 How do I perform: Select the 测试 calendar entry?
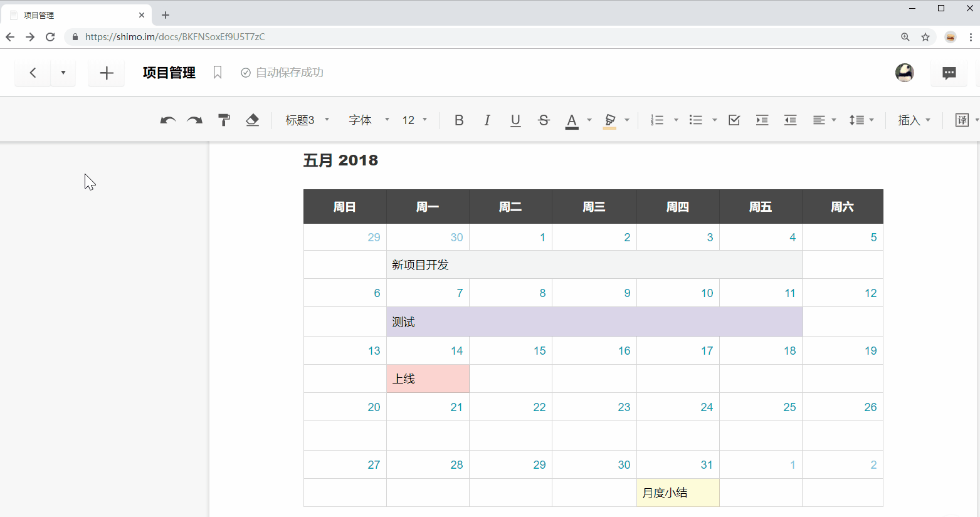coord(594,321)
